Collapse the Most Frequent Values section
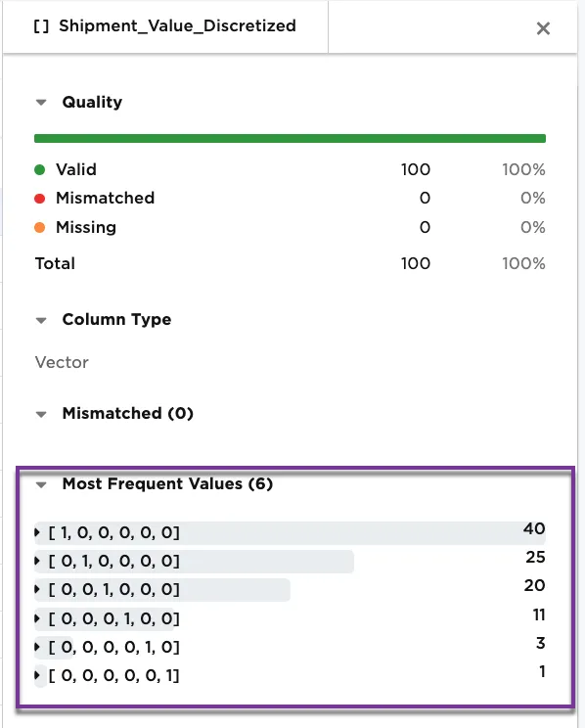Screen dimensions: 585x728 41,484
